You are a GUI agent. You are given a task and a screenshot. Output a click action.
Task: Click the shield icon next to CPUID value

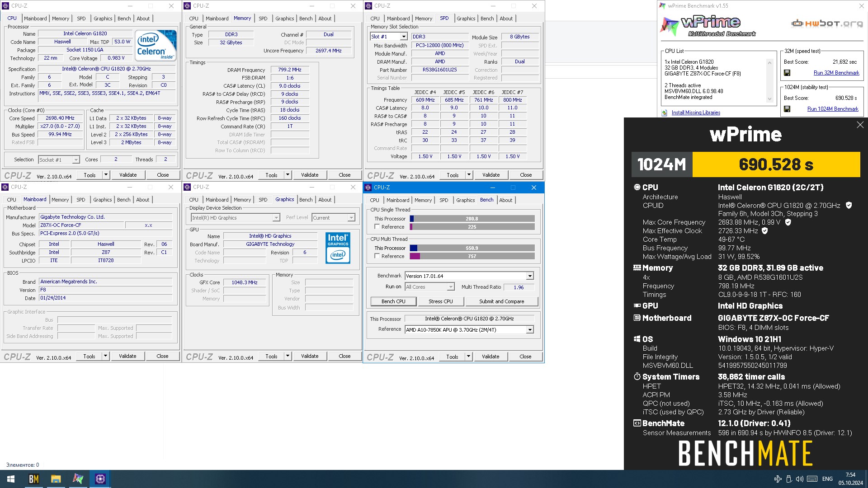pos(849,205)
